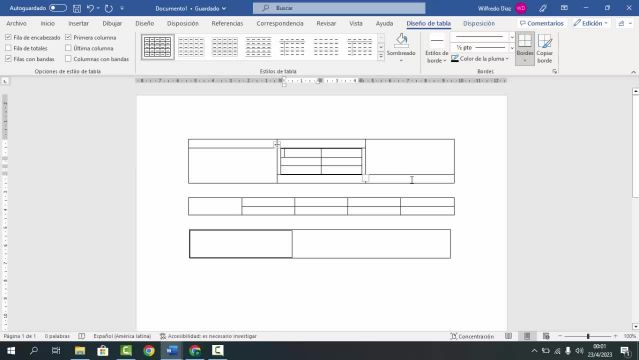Switch to Web Layout view icon
639x360 pixels.
coord(546,336)
